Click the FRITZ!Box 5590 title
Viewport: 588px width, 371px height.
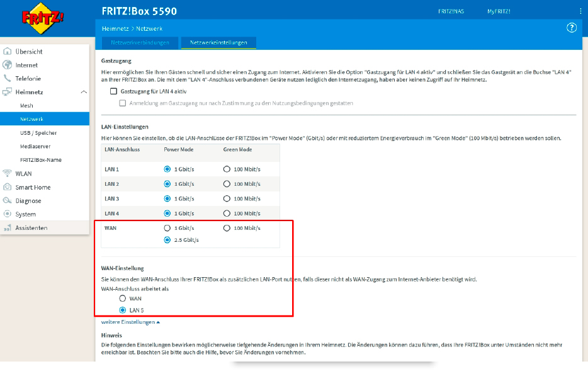pos(139,11)
